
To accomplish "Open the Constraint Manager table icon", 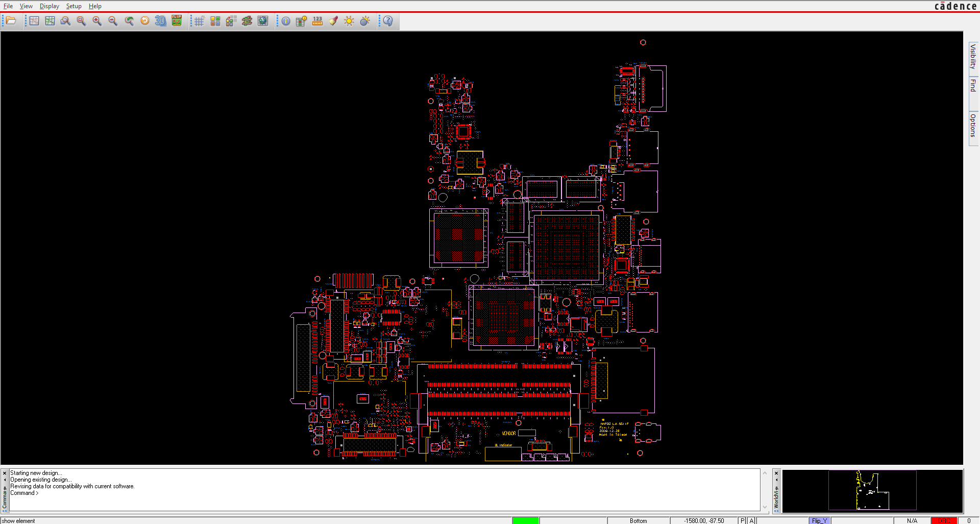I will (x=302, y=21).
